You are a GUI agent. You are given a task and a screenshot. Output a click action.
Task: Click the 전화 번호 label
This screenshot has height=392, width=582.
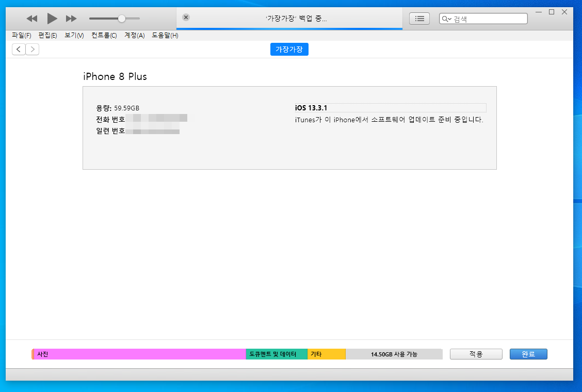coord(110,120)
